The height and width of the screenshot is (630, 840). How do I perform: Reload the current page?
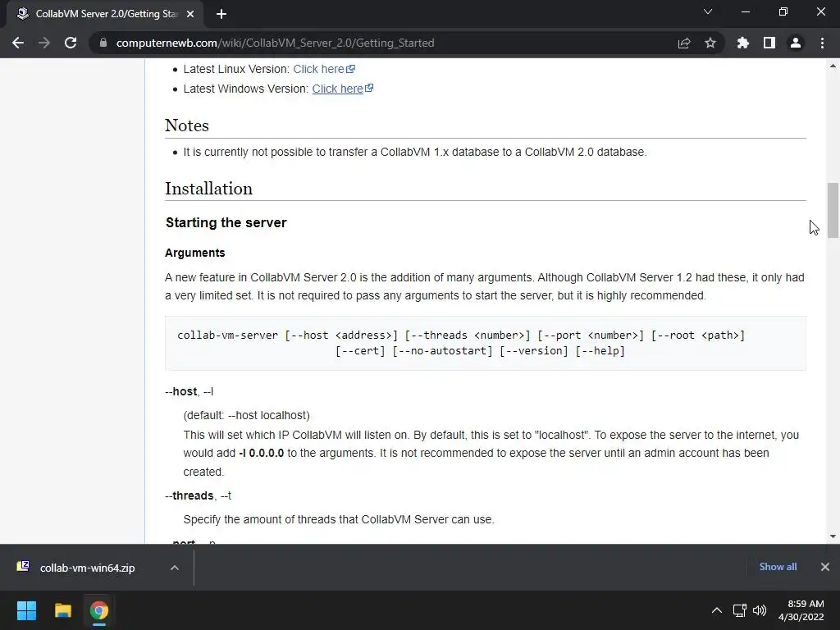tap(71, 43)
